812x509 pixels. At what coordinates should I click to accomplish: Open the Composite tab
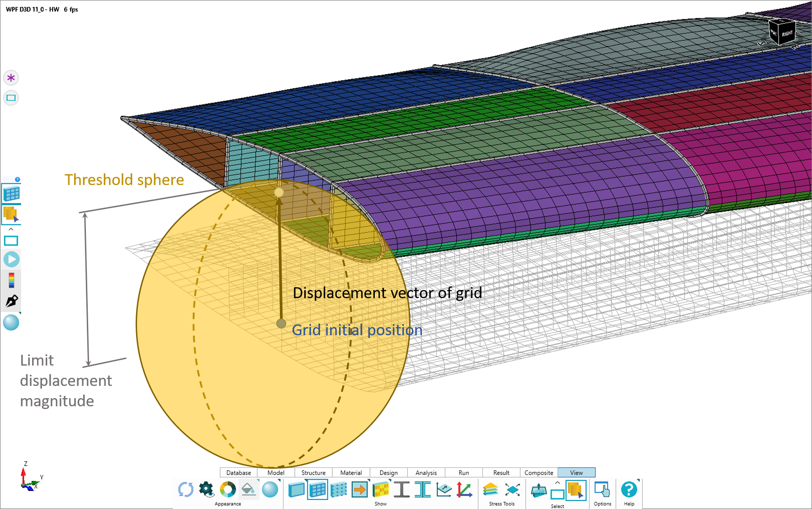coord(538,472)
